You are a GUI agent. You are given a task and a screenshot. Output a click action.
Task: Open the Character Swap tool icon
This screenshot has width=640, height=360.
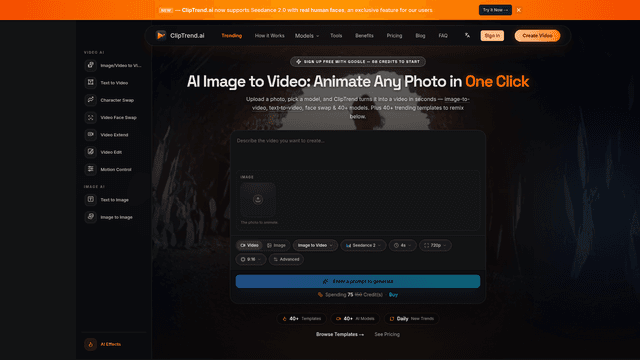[91, 100]
